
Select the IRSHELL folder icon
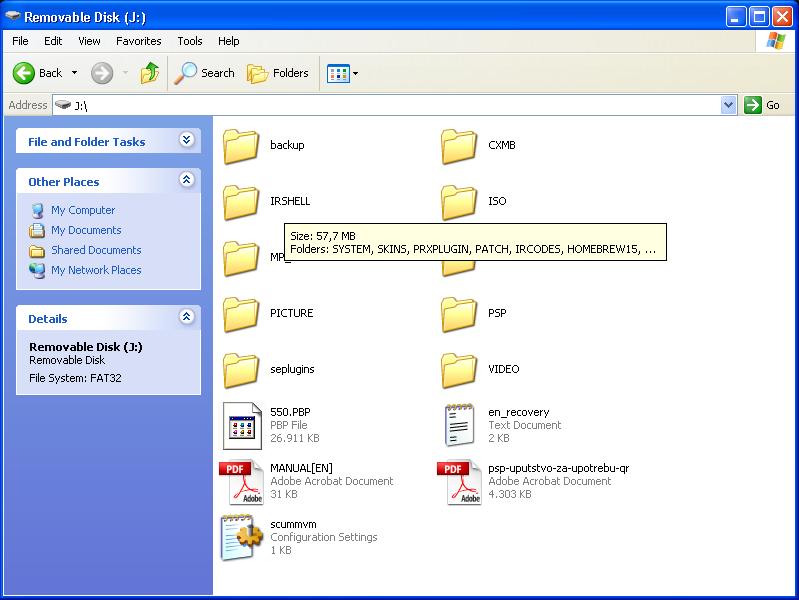(241, 202)
